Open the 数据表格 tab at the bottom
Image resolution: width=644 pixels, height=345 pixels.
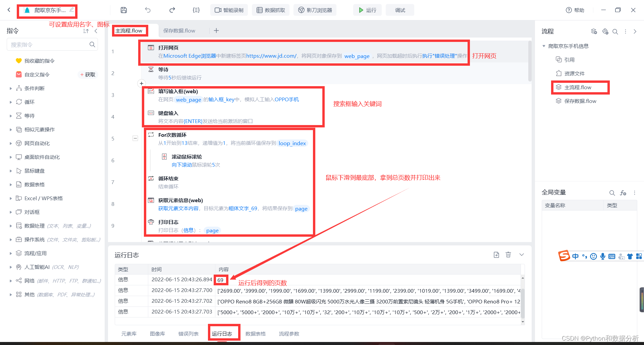[x=255, y=334]
